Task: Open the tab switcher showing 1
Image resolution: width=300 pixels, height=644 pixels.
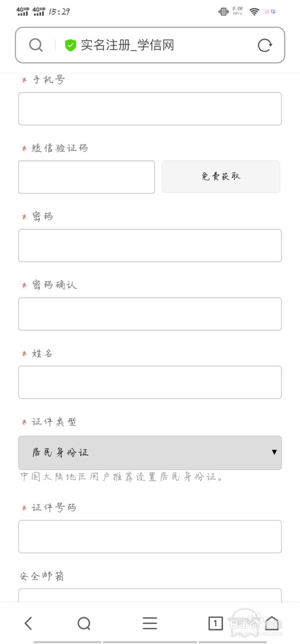Action: 216,623
